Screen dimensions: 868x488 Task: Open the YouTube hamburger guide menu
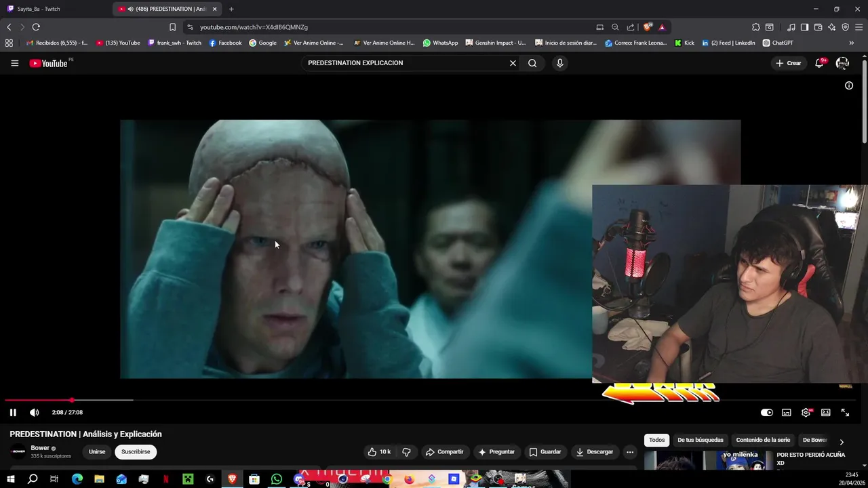tap(14, 63)
